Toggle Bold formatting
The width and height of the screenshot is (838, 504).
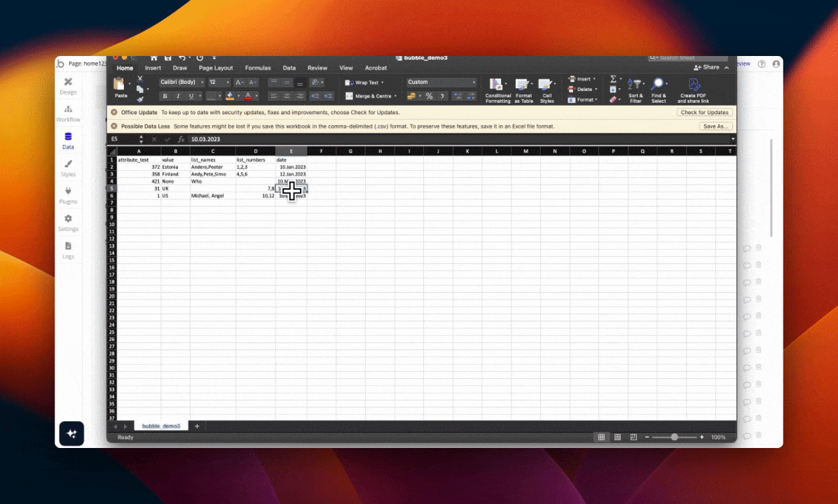(165, 96)
